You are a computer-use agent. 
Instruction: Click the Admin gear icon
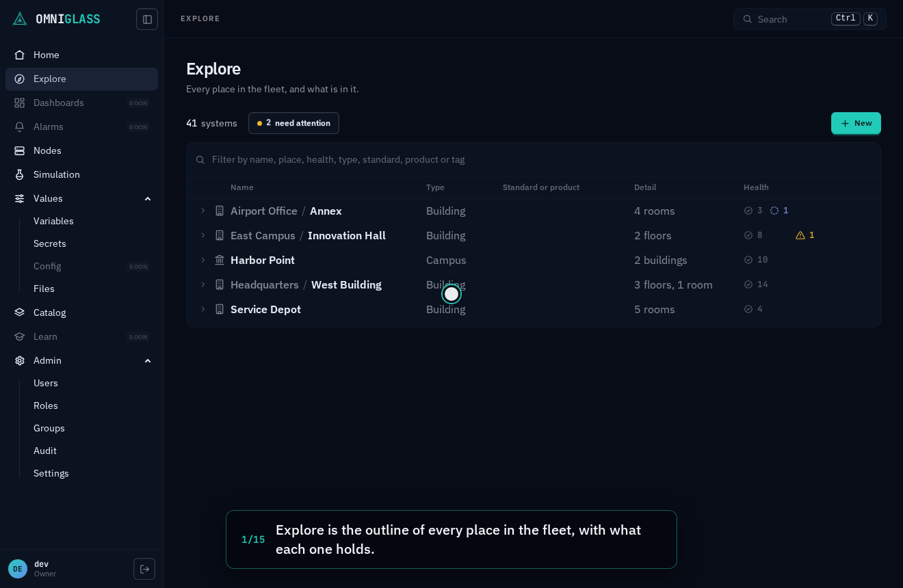click(20, 360)
